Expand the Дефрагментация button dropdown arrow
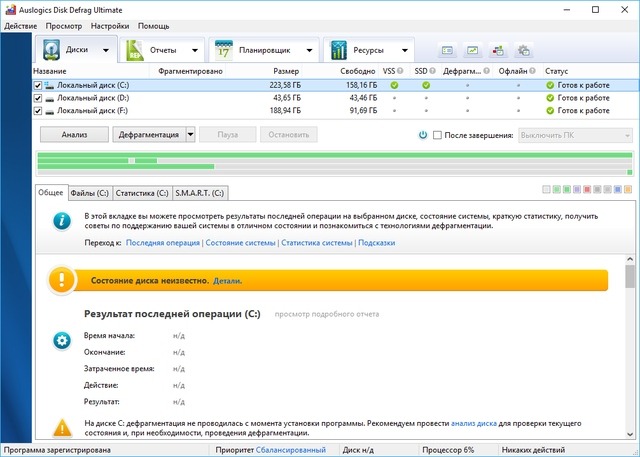Viewport: 640px width, 457px height. click(190, 134)
